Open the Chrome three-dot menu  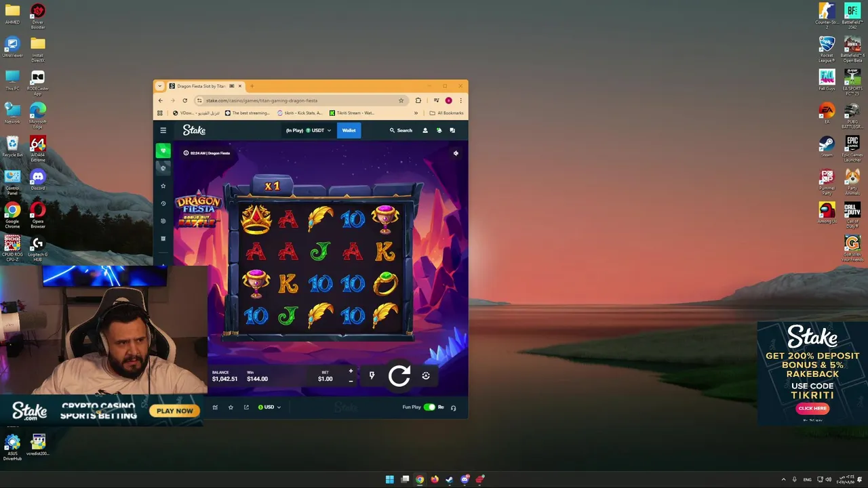point(460,100)
